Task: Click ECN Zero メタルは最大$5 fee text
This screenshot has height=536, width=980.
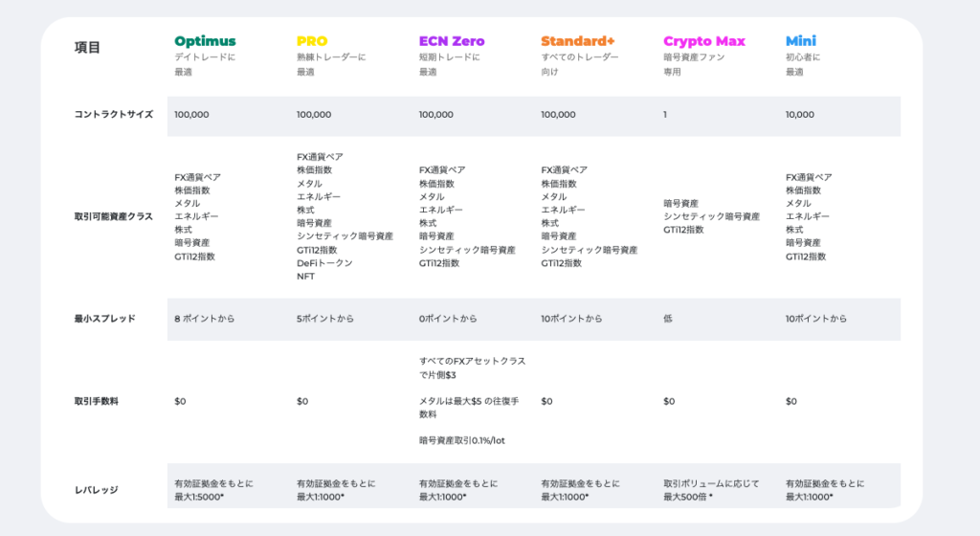Action: point(469,408)
